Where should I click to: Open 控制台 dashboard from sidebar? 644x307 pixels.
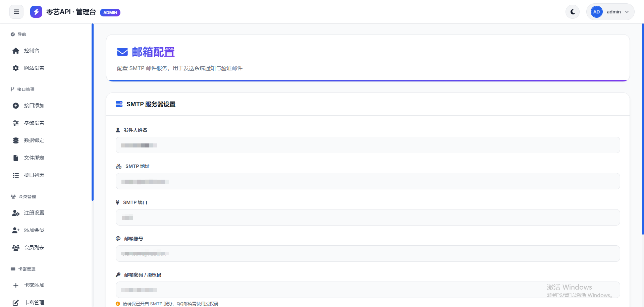pos(32,51)
